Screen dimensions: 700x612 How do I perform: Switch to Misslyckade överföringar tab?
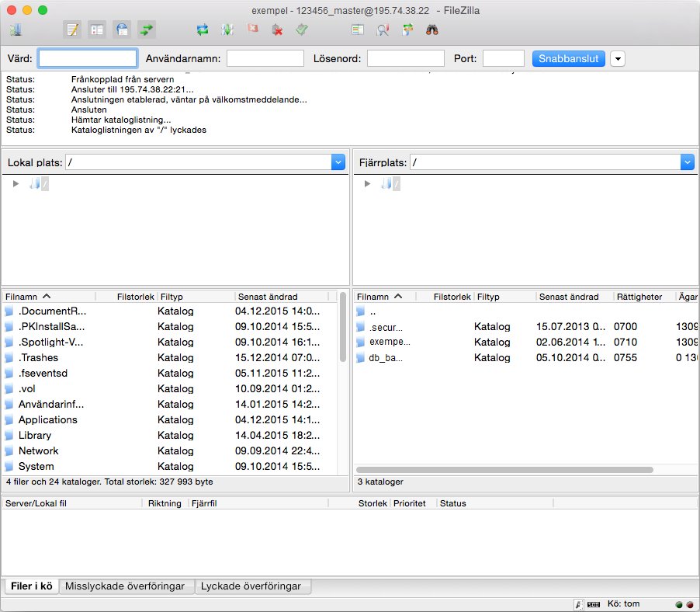click(126, 586)
